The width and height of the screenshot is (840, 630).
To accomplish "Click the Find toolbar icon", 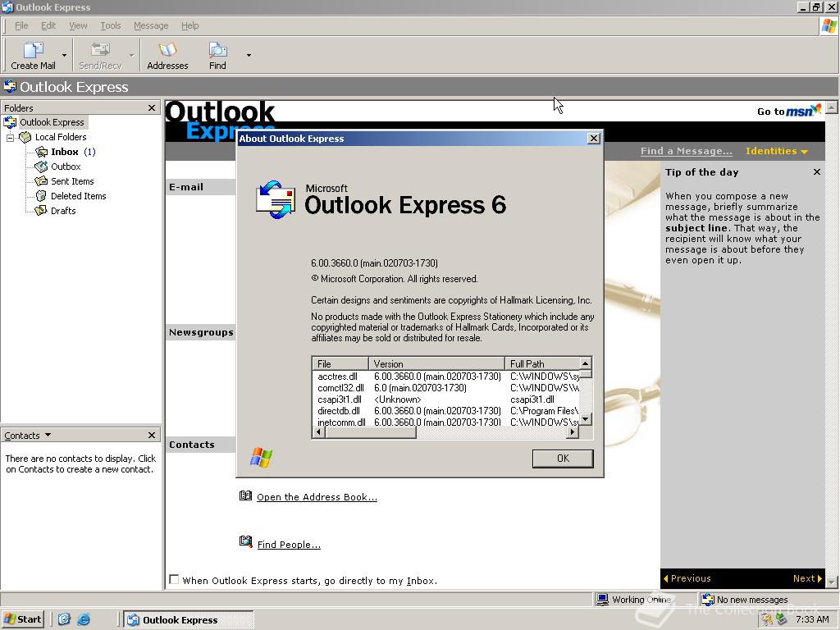I will [x=217, y=56].
